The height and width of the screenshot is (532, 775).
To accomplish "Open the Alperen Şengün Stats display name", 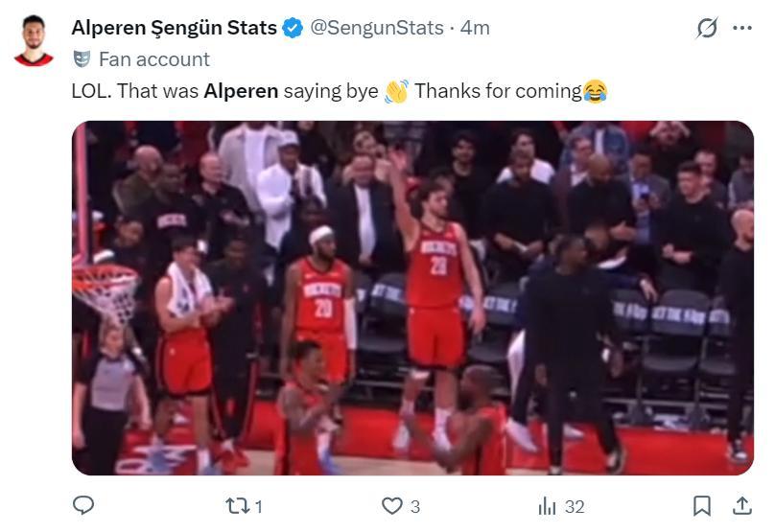I will point(174,28).
